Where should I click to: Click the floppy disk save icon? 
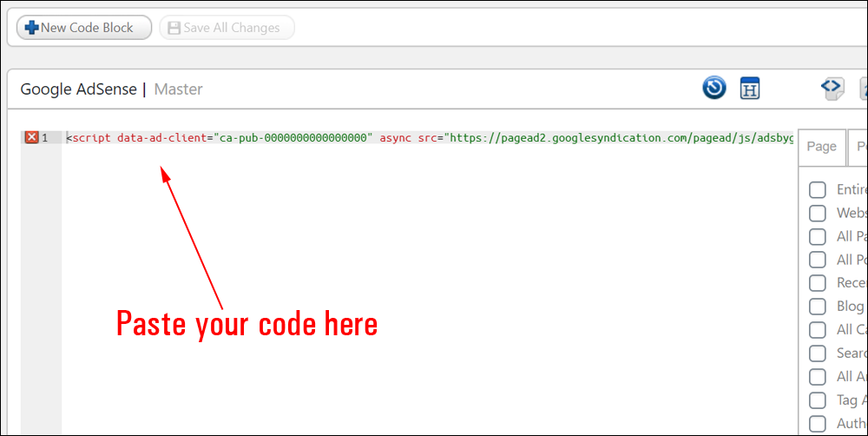[x=174, y=28]
